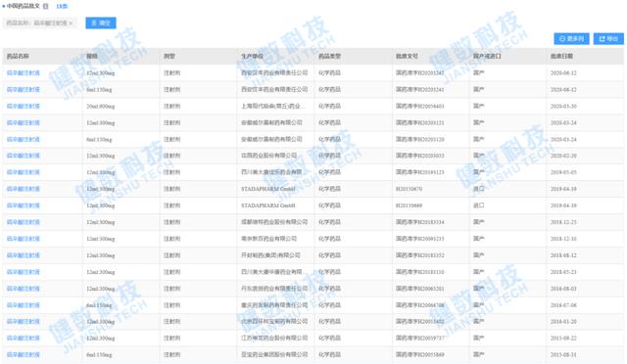Click the approval number H20150669 cell
The height and width of the screenshot is (364, 627).
(x=409, y=205)
